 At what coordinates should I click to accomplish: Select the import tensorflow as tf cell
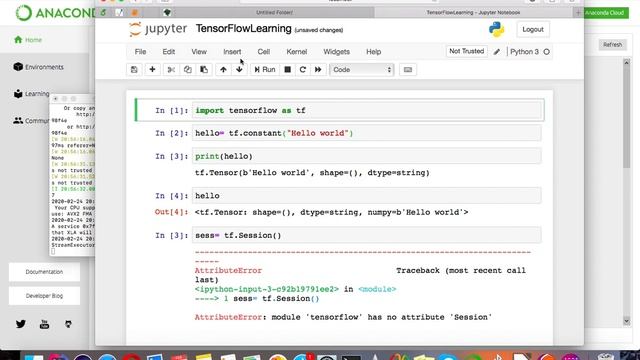click(367, 111)
